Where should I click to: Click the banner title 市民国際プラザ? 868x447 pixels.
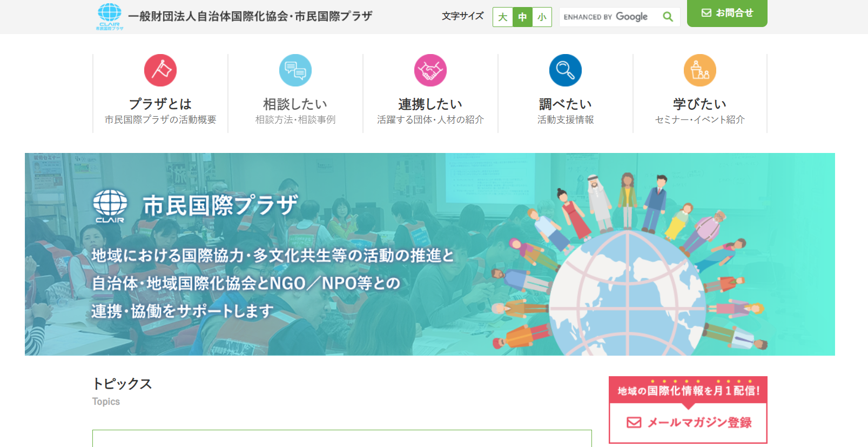click(x=220, y=205)
